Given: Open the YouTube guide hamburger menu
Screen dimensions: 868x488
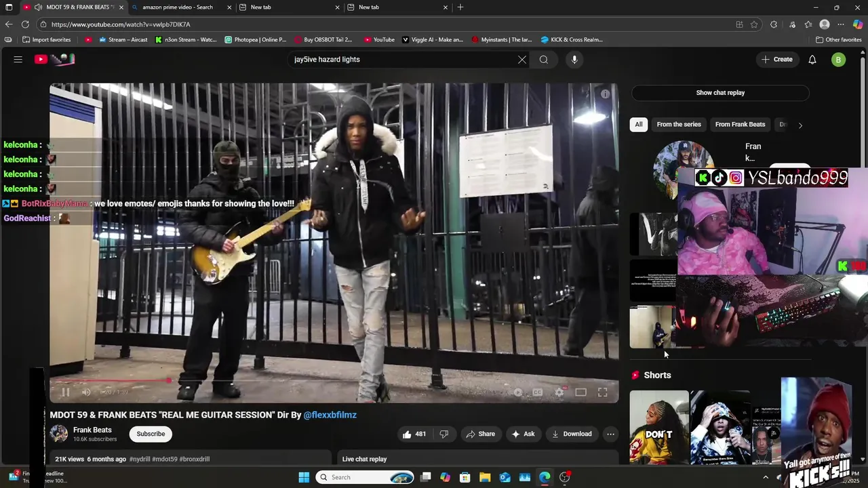Looking at the screenshot, I should coord(18,60).
